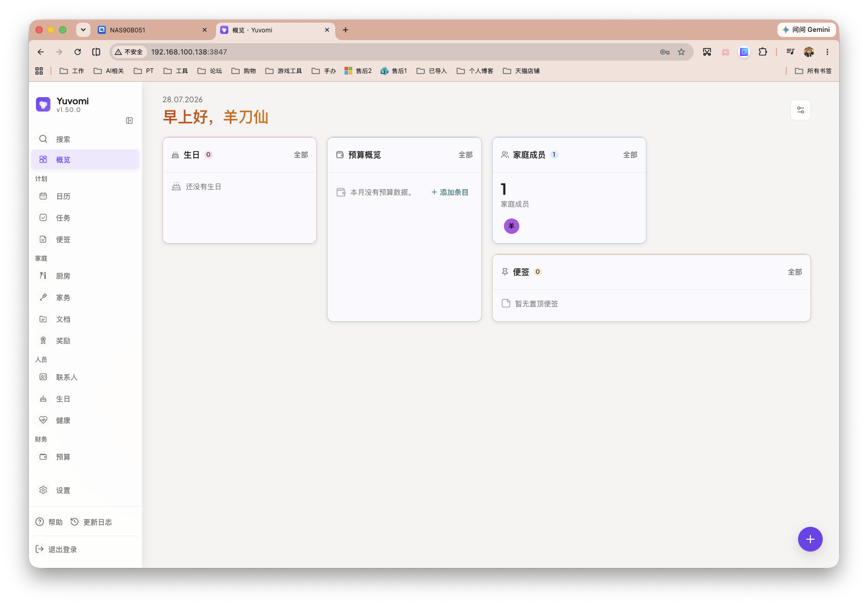Click the address bar URL field
868x606 pixels.
click(401, 52)
